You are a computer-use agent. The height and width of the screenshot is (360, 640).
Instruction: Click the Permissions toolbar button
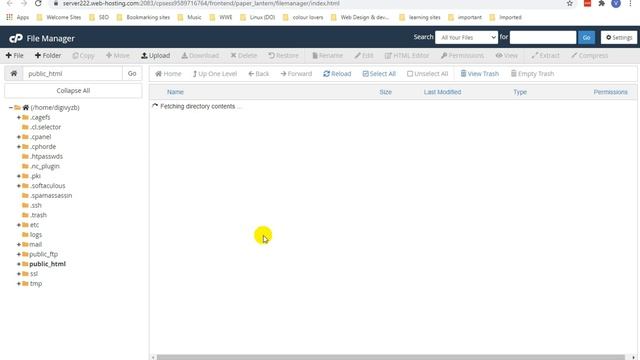coord(462,56)
